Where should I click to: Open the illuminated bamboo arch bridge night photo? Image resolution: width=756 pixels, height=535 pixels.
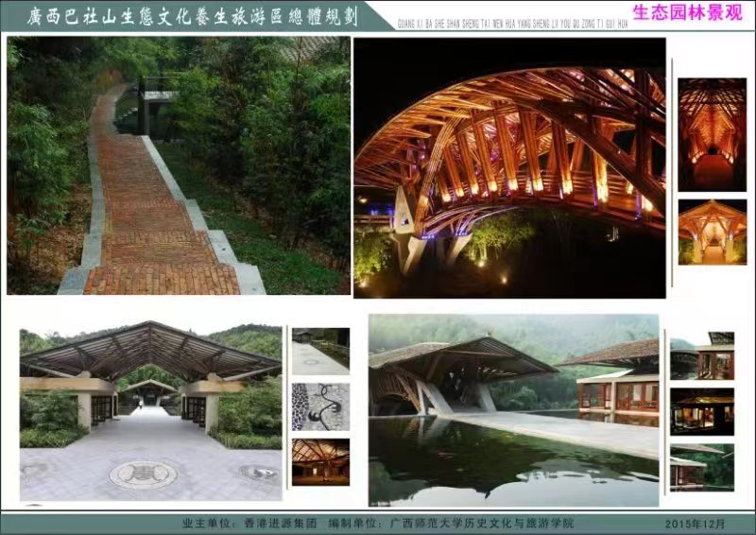[x=509, y=167]
